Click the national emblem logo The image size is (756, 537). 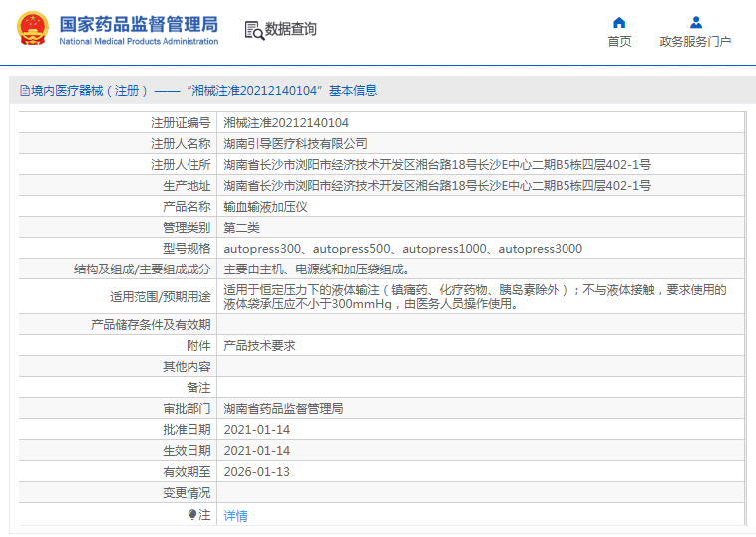coord(32,29)
